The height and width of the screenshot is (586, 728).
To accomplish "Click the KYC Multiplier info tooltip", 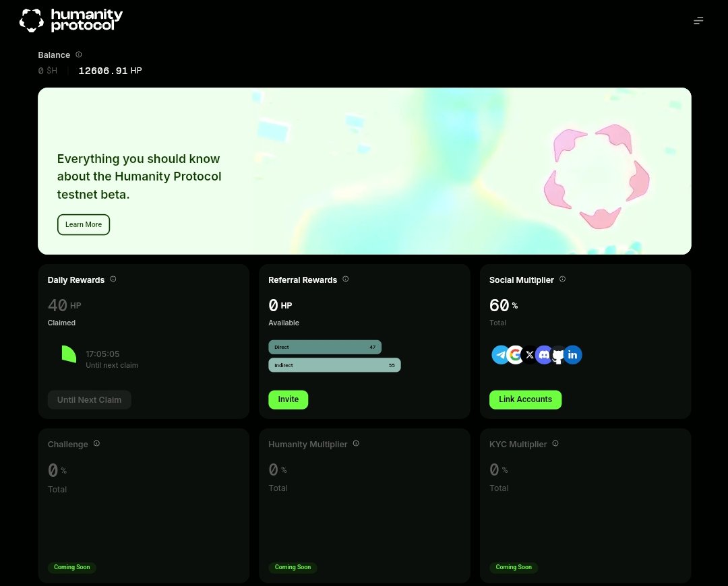I will pyautogui.click(x=555, y=443).
